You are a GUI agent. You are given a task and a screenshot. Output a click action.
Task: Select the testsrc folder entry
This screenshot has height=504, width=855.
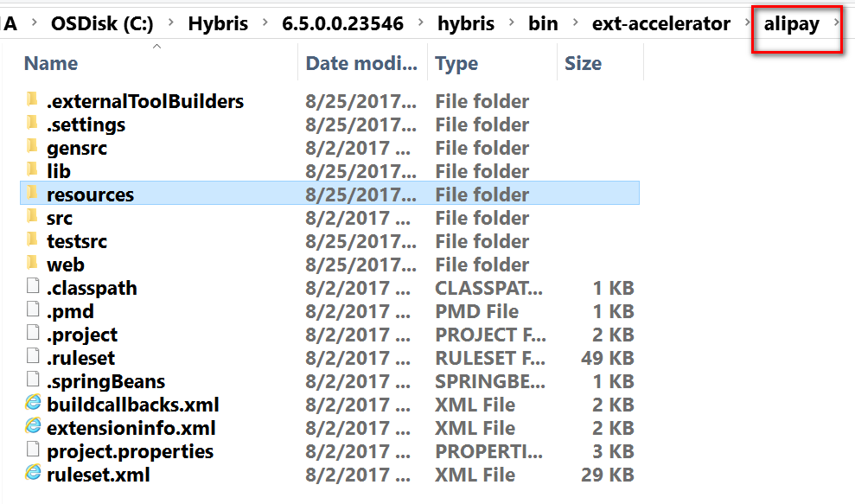[x=77, y=241]
